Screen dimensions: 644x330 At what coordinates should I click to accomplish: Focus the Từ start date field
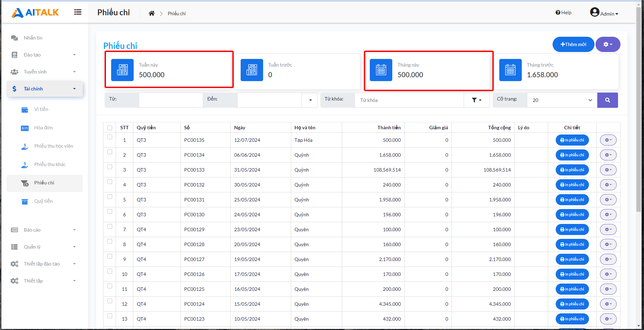171,100
